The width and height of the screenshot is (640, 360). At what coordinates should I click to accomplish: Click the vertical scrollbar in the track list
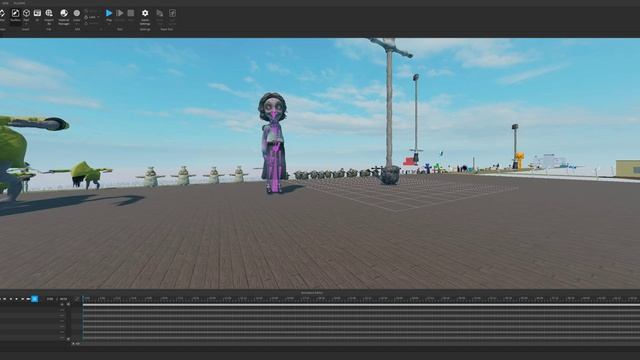pos(68,322)
